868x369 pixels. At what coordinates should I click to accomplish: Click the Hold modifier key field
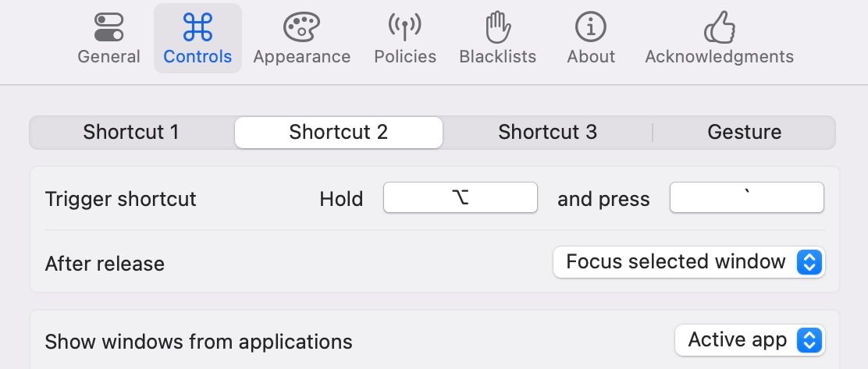460,198
